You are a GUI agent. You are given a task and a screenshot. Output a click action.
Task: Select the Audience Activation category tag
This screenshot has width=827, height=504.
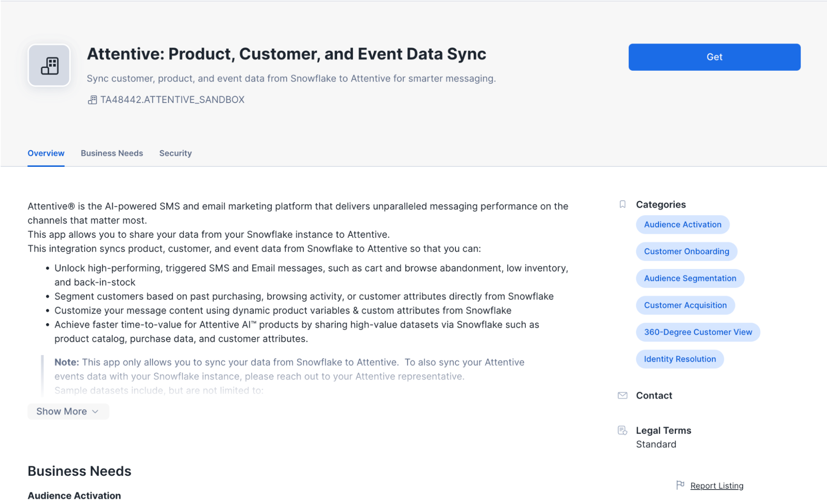pyautogui.click(x=682, y=225)
